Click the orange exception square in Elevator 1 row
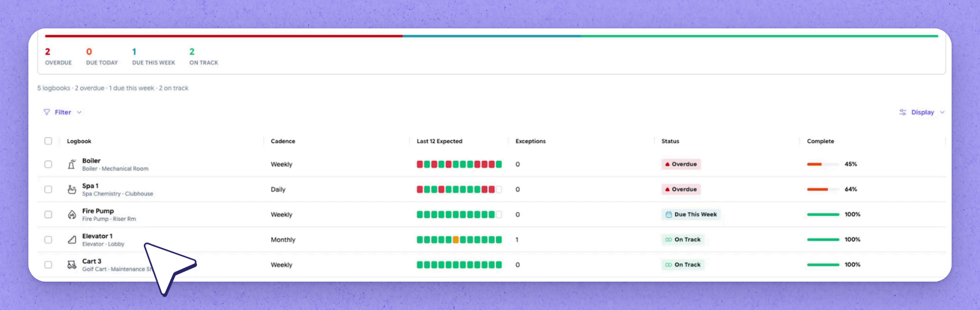This screenshot has height=310, width=980. [456, 240]
